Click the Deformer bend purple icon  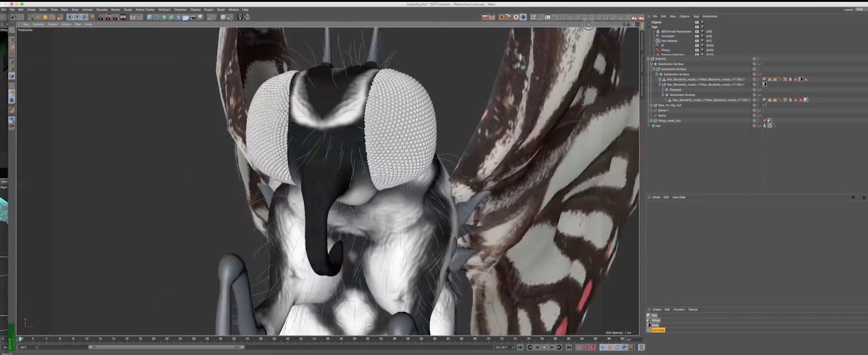179,17
